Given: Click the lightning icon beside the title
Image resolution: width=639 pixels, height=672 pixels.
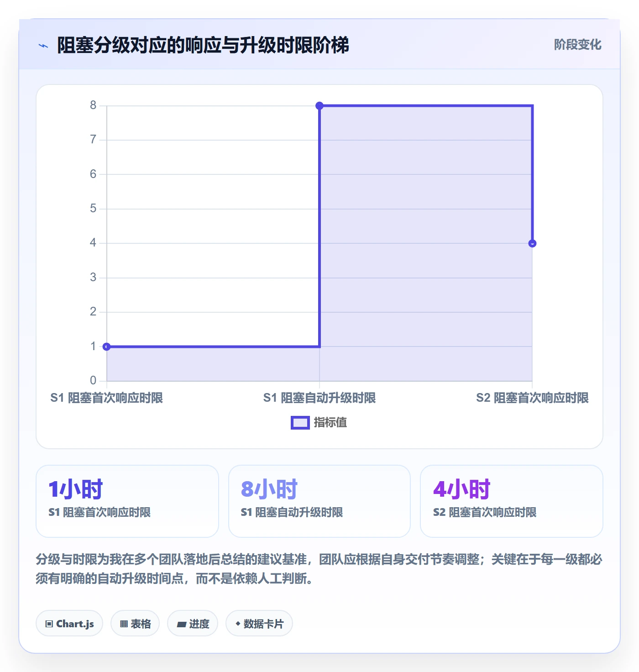Looking at the screenshot, I should (43, 46).
